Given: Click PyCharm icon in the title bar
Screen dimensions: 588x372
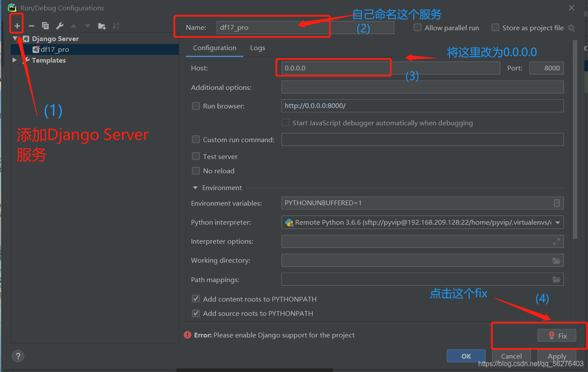Looking at the screenshot, I should coord(12,8).
